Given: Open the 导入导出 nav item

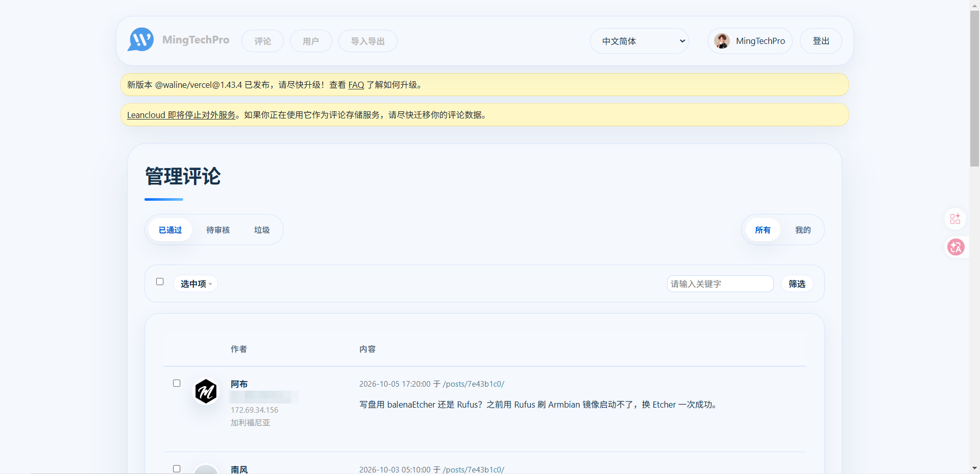Looking at the screenshot, I should (x=368, y=41).
